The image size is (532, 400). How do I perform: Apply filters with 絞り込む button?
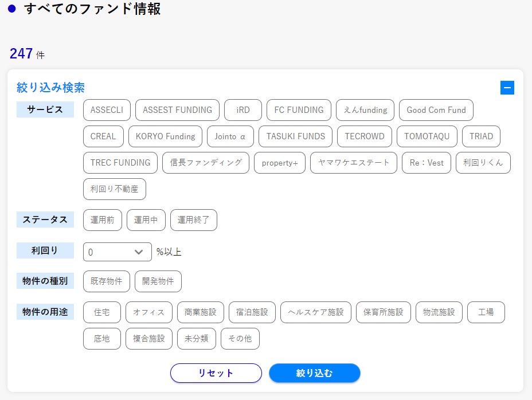click(x=314, y=373)
